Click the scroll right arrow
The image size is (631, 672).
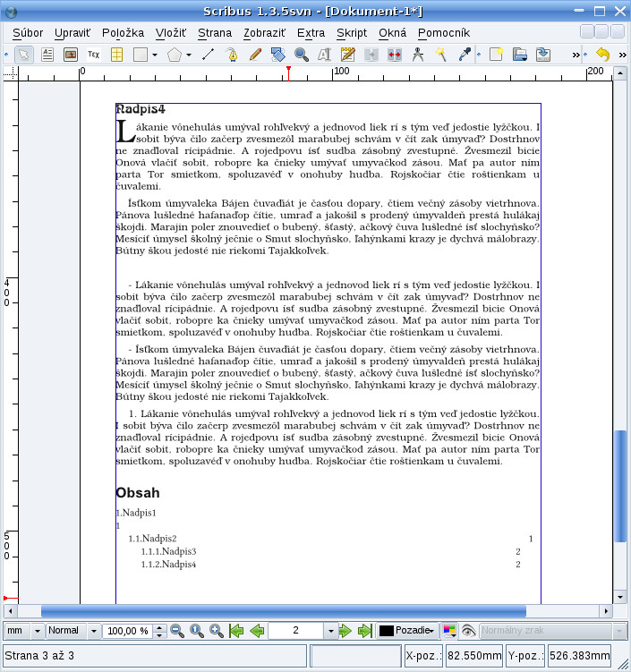[x=606, y=611]
